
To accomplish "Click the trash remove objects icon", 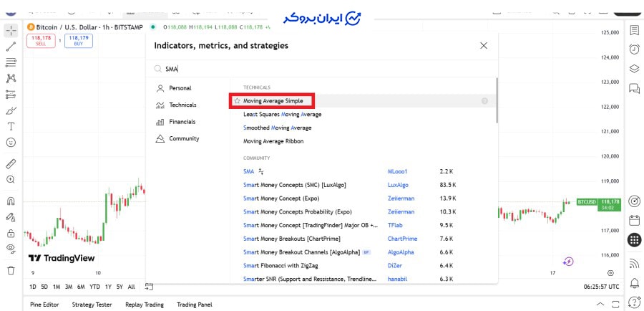I will (11, 270).
